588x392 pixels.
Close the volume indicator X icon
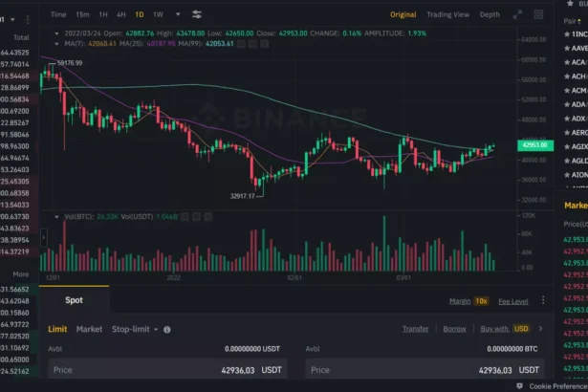[x=208, y=217]
